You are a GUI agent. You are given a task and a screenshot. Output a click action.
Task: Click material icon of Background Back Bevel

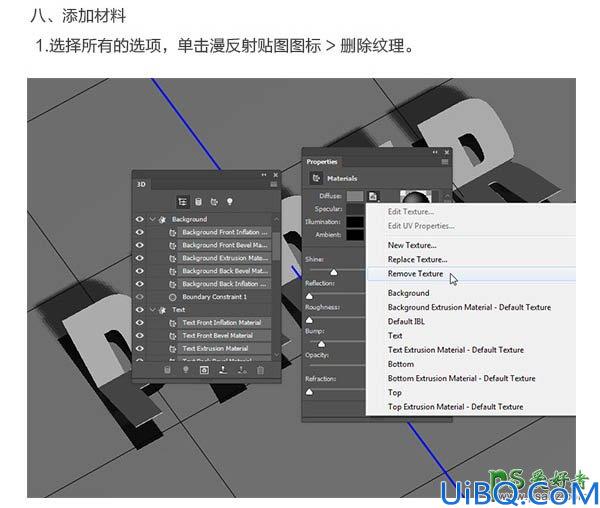point(173,271)
